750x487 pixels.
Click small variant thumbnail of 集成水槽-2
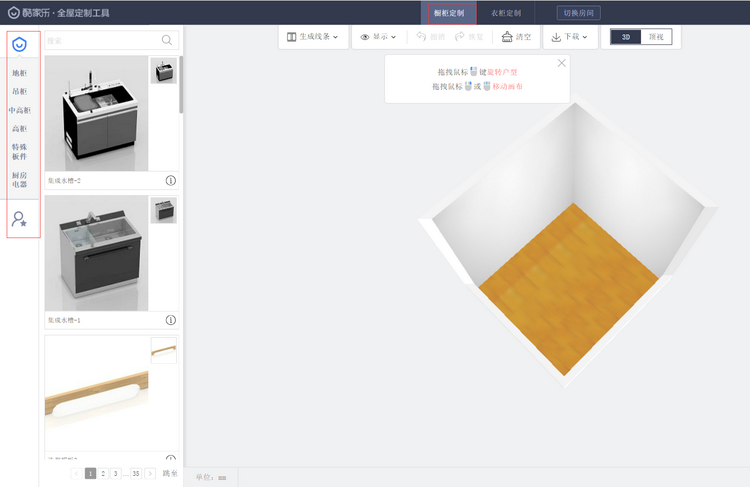point(164,70)
